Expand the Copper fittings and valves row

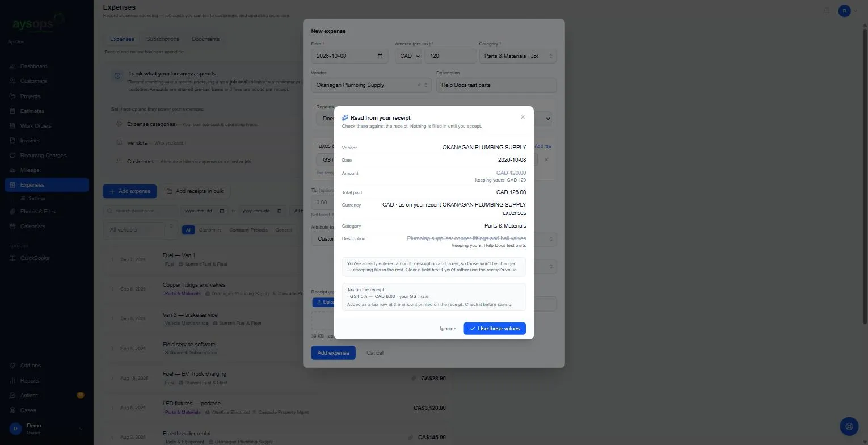click(x=113, y=289)
